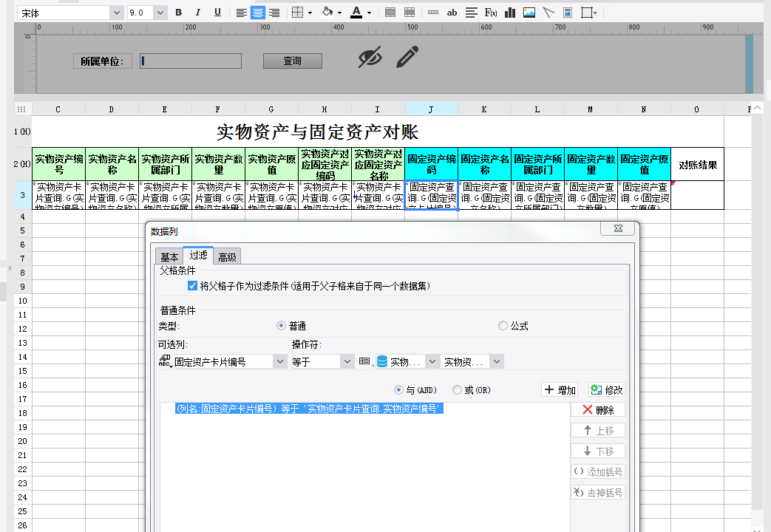The width and height of the screenshot is (771, 532).
Task: Expand the 固定资产卡片编号 column dropdown
Action: [x=279, y=361]
